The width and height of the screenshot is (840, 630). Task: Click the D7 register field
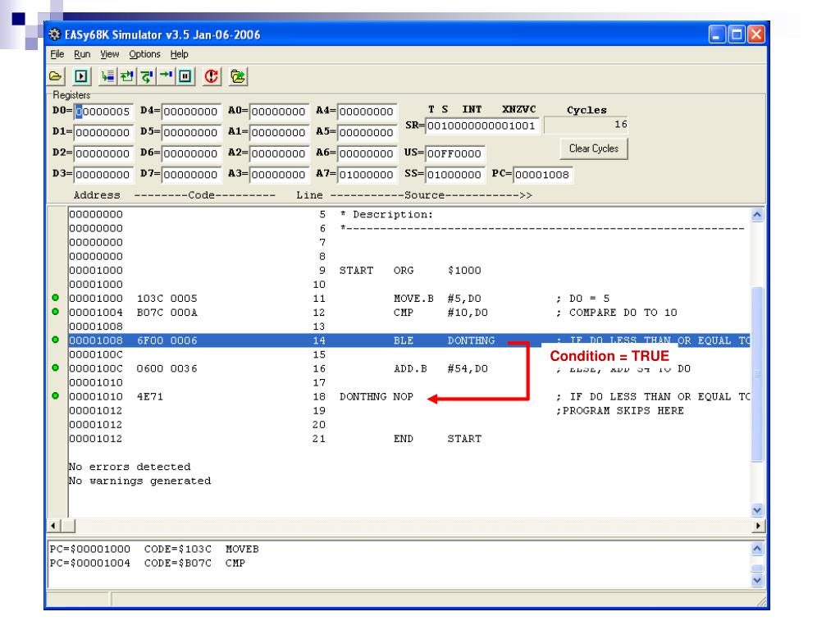(x=190, y=175)
